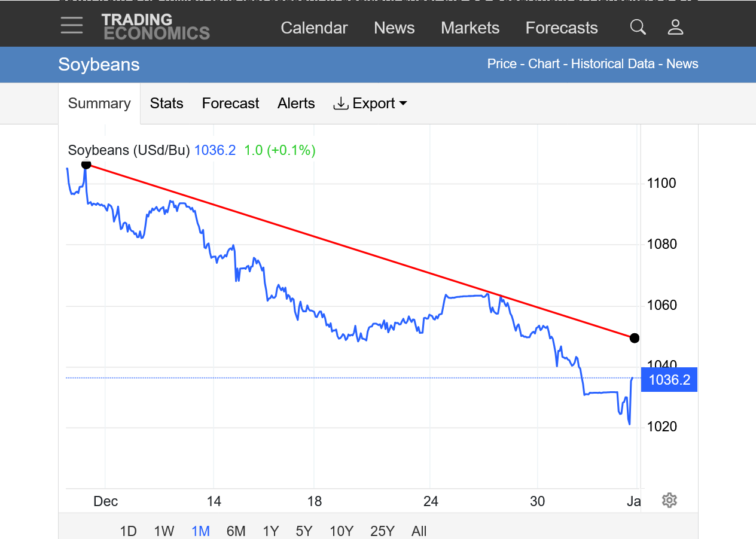Click trendline end point handle

[635, 338]
